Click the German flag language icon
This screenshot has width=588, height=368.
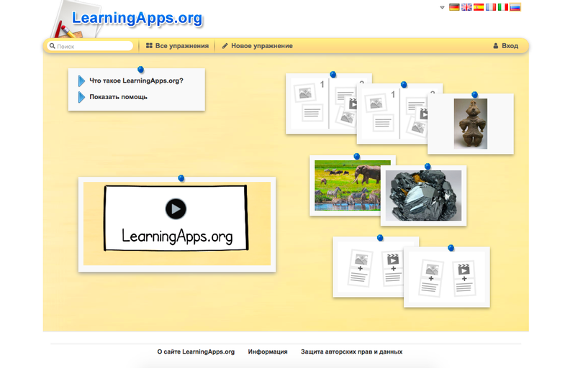click(454, 7)
